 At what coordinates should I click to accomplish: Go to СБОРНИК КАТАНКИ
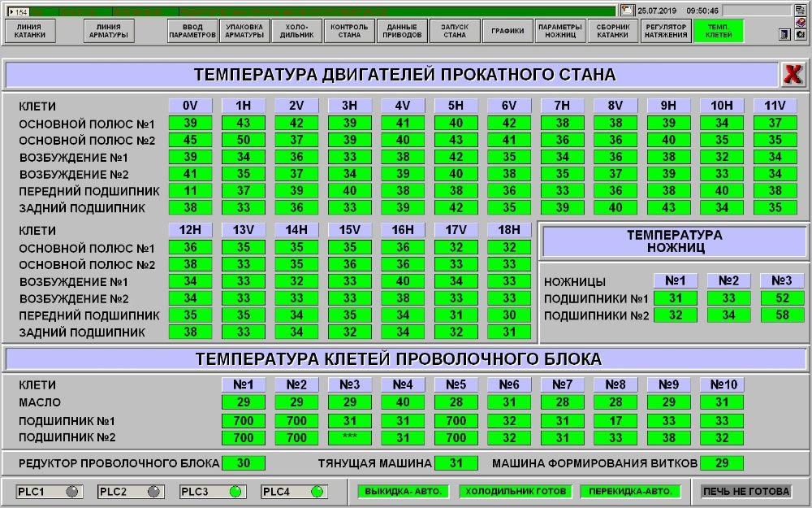613,31
